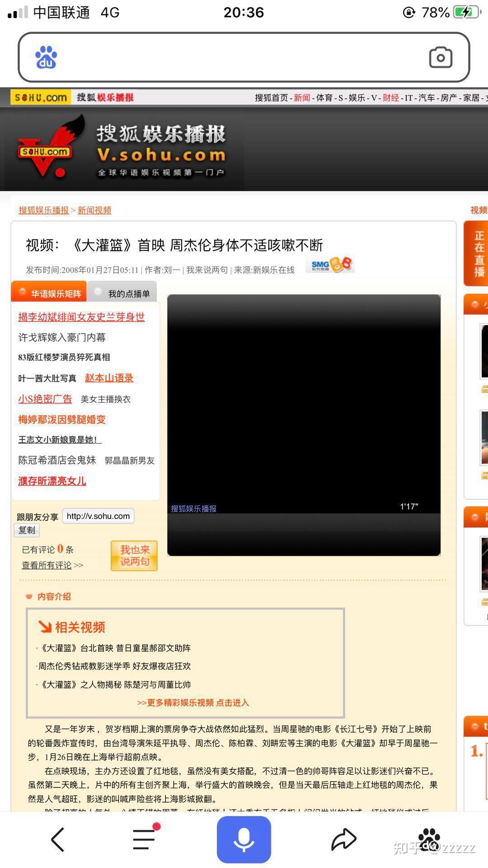Open 财经 in Sohu top navigation
488x868 pixels.
[x=391, y=98]
